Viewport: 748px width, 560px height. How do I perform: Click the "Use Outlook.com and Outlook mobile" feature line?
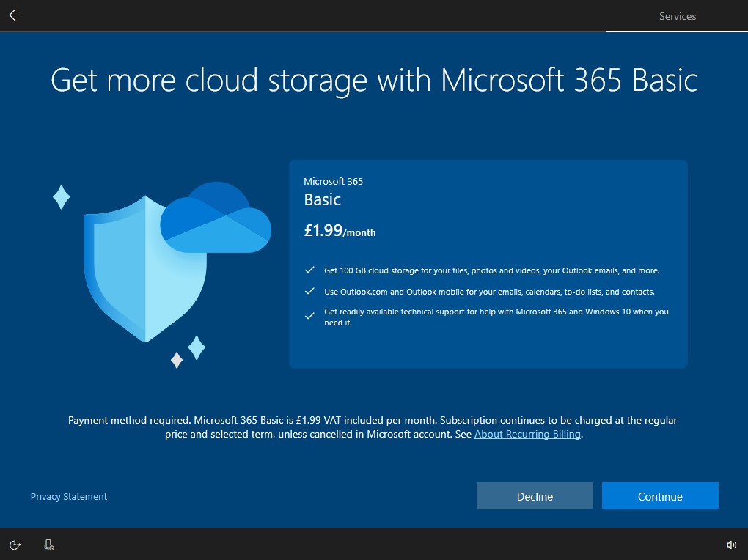(489, 292)
